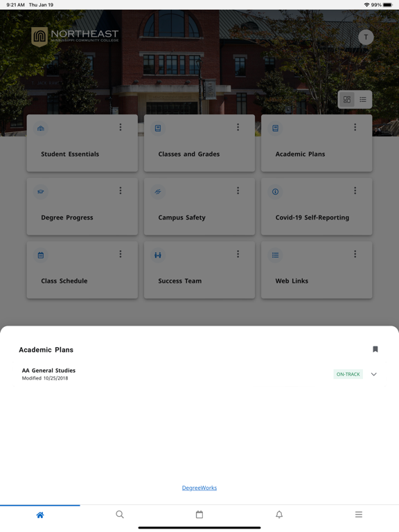The height and width of the screenshot is (532, 399).
Task: Tap the Wi-Fi status icon
Action: click(x=366, y=5)
